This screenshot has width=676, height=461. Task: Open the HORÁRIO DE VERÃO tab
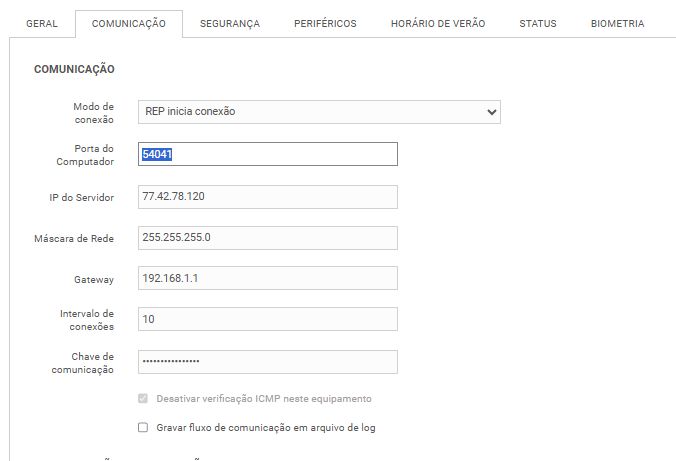[x=438, y=24]
